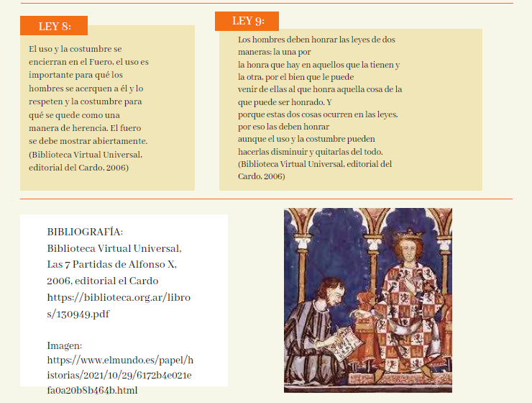Click 'aunque el uso y la costumbre pueden' line

coord(306,139)
